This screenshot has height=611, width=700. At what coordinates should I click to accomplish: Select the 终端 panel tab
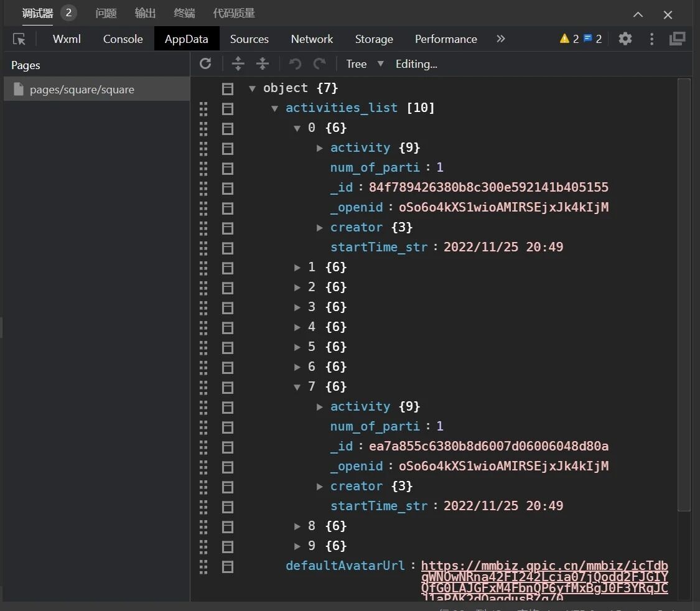pyautogui.click(x=184, y=13)
